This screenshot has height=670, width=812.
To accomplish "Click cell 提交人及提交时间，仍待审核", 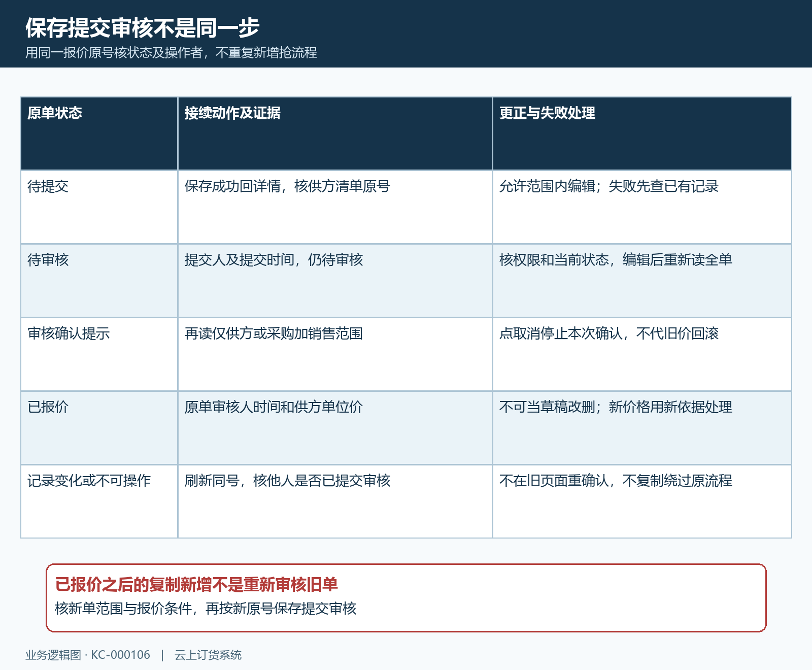I will [x=335, y=281].
